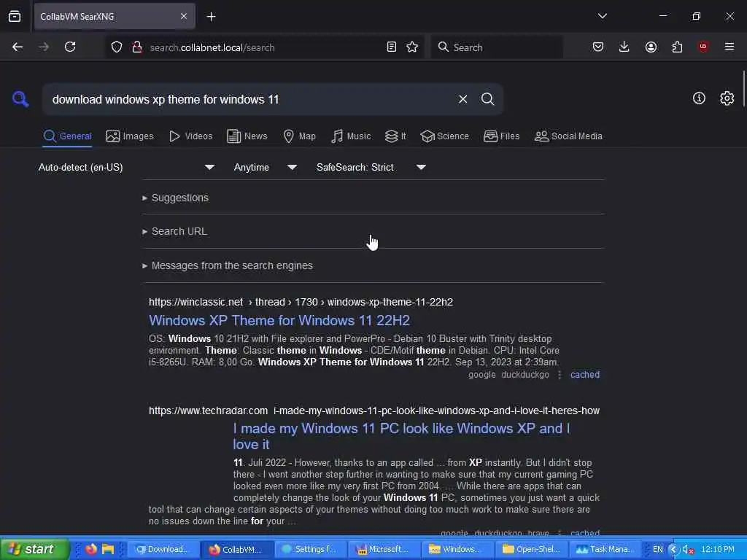This screenshot has width=747, height=560.
Task: Open Windows XP Theme for Windows 11 22H2 result
Action: pyautogui.click(x=279, y=320)
